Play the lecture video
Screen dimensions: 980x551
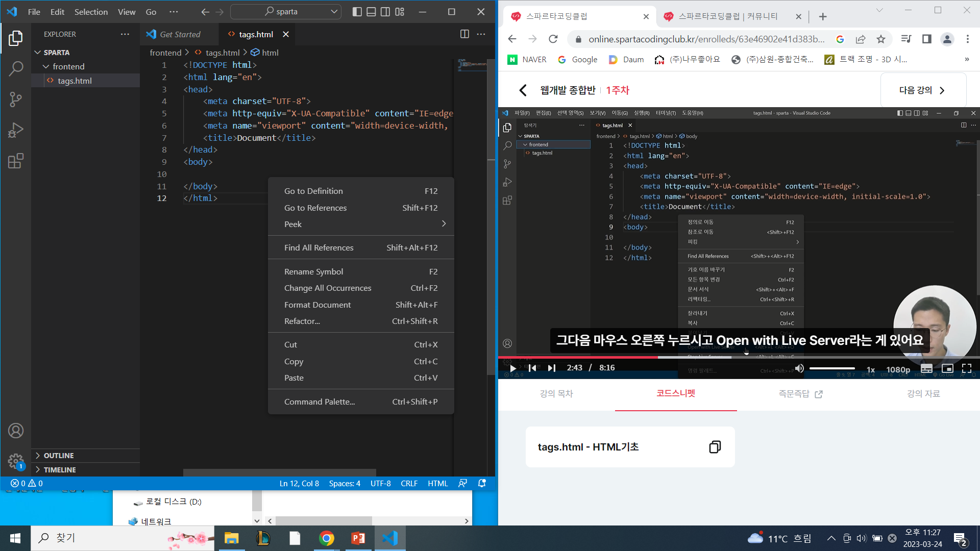tap(512, 368)
